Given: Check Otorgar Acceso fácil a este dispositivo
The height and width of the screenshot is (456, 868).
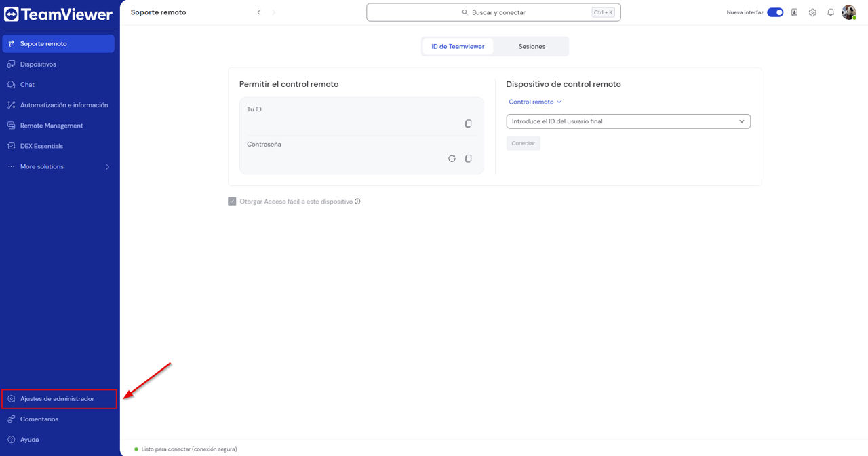Looking at the screenshot, I should [232, 202].
